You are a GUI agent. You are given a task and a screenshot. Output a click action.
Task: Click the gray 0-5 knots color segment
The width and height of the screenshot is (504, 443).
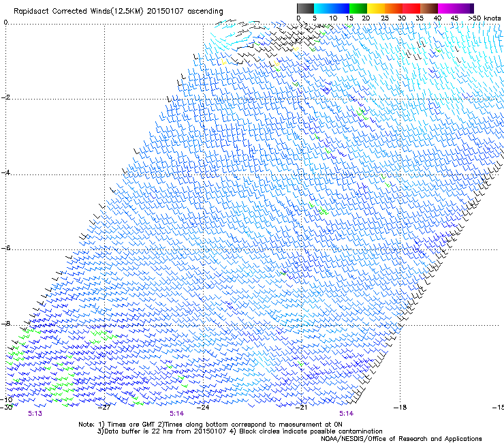pos(305,8)
